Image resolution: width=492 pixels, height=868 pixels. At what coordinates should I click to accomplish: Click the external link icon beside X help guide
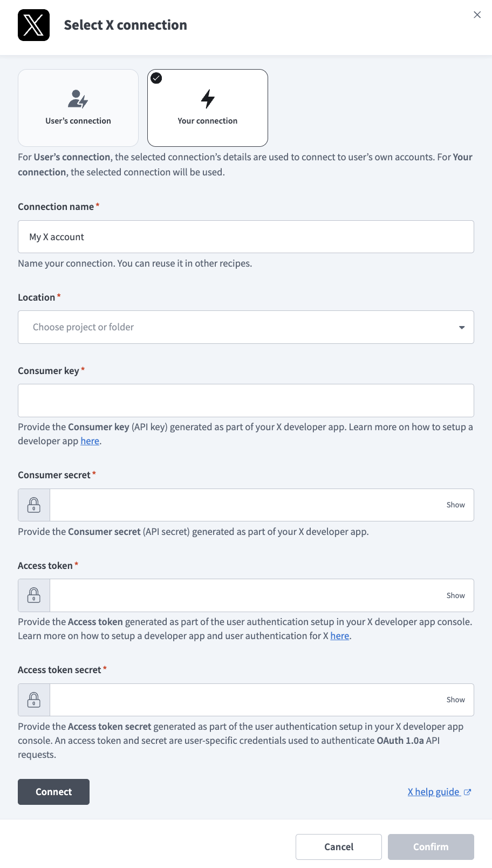(467, 792)
